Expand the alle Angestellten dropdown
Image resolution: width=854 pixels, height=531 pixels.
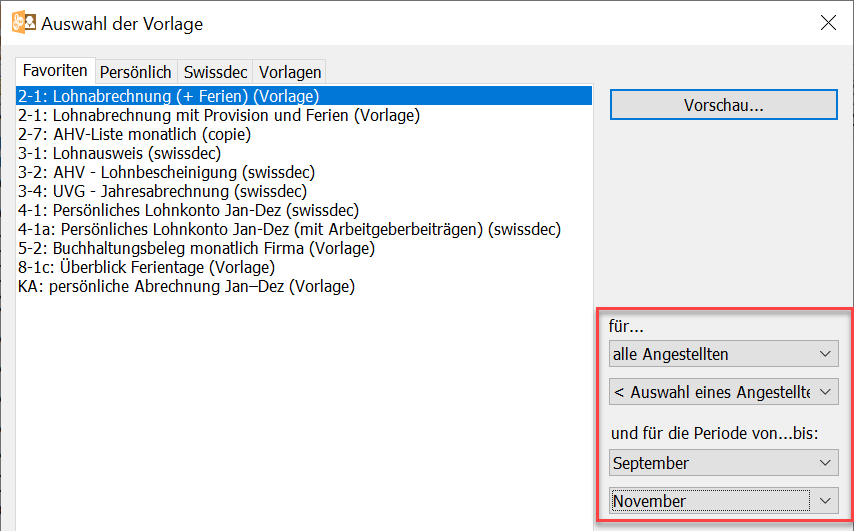click(723, 354)
